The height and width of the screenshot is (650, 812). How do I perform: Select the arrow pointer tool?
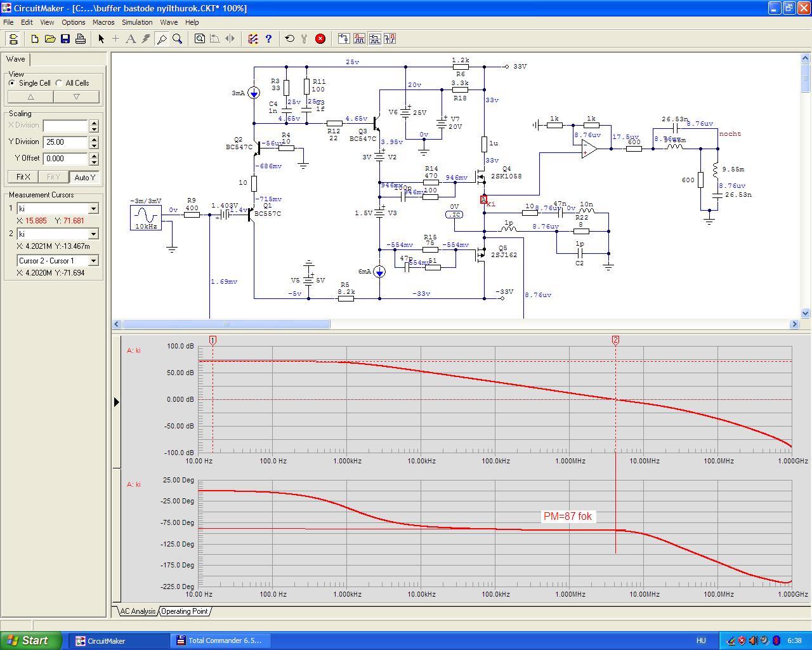[101, 39]
